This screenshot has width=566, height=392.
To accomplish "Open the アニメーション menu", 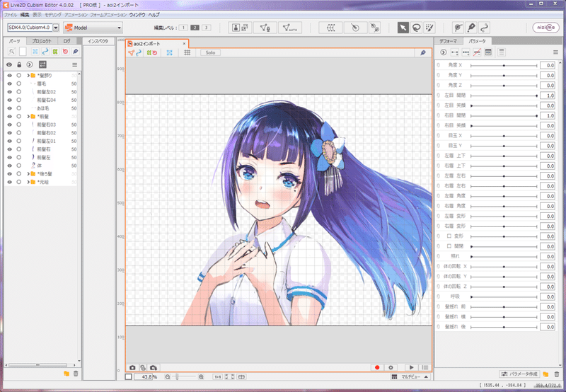I will (x=76, y=15).
